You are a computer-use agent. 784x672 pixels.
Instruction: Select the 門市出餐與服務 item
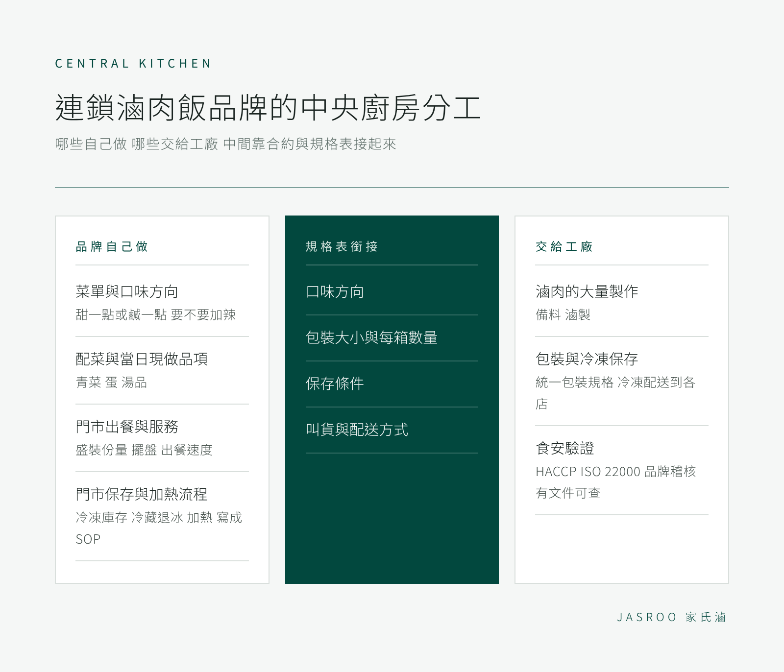(x=127, y=427)
